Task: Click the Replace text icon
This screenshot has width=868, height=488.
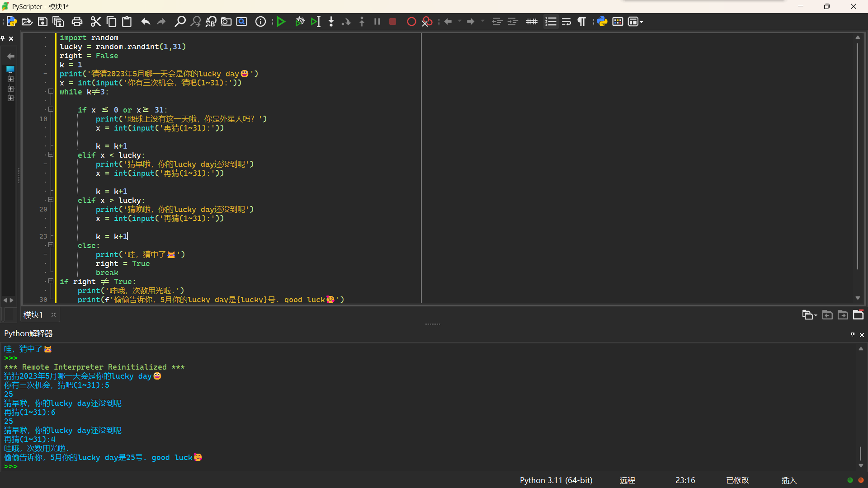Action: click(x=211, y=22)
